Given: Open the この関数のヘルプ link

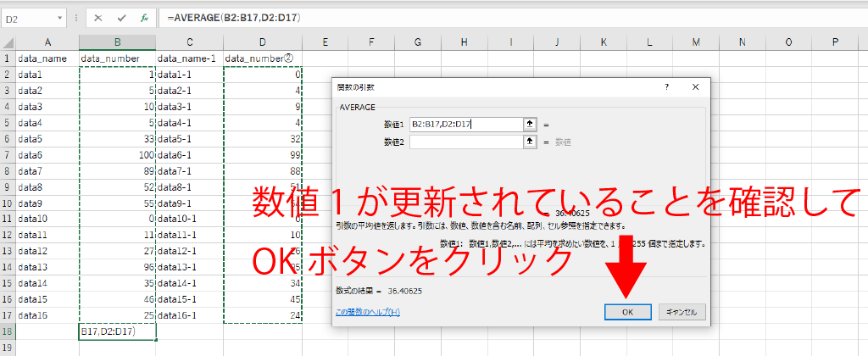Looking at the screenshot, I should (368, 312).
